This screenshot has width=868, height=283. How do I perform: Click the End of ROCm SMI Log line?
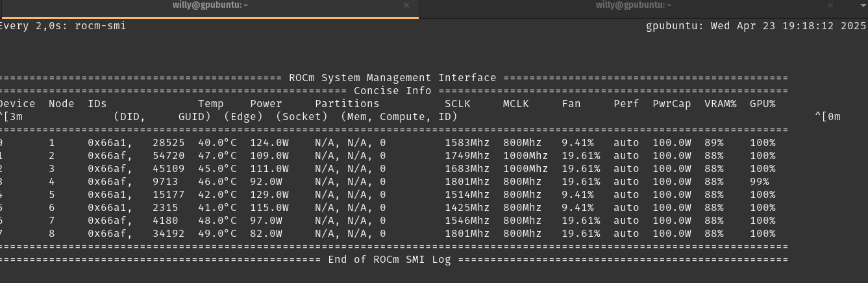point(389,260)
